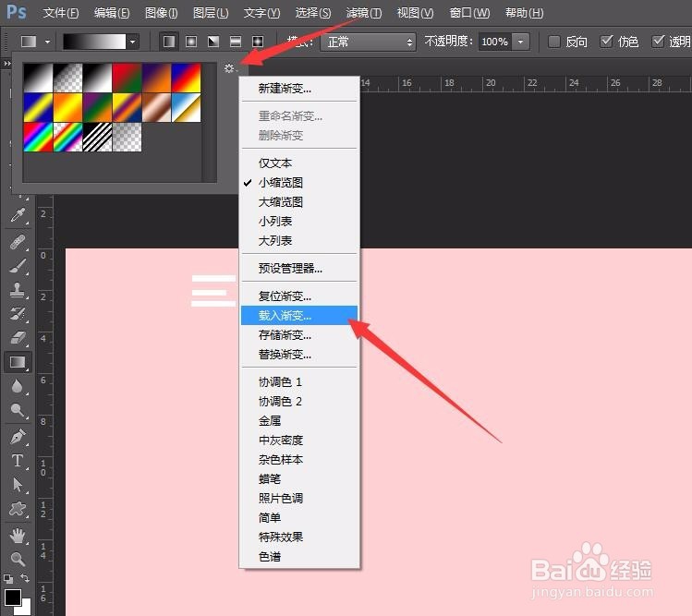692x616 pixels.
Task: Open the 文件 File menu
Action: point(61,13)
